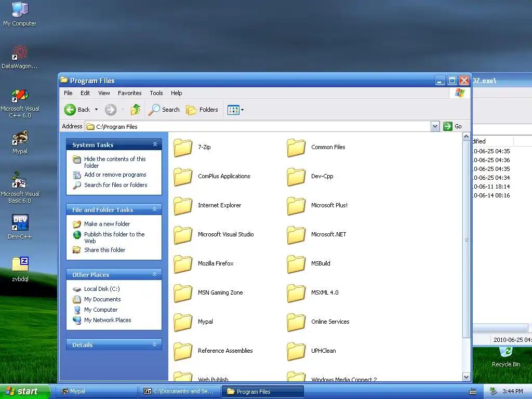
Task: Click Search for files or folders link
Action: (x=116, y=185)
